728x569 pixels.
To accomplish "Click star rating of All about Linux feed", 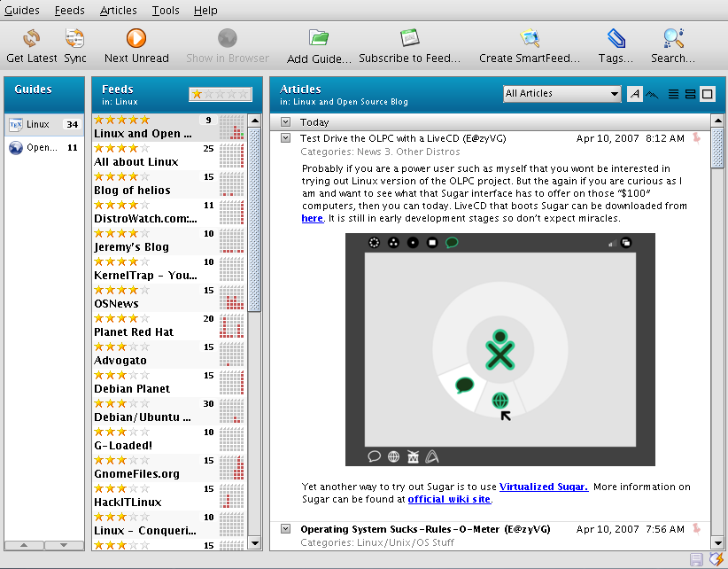I will pos(121,148).
